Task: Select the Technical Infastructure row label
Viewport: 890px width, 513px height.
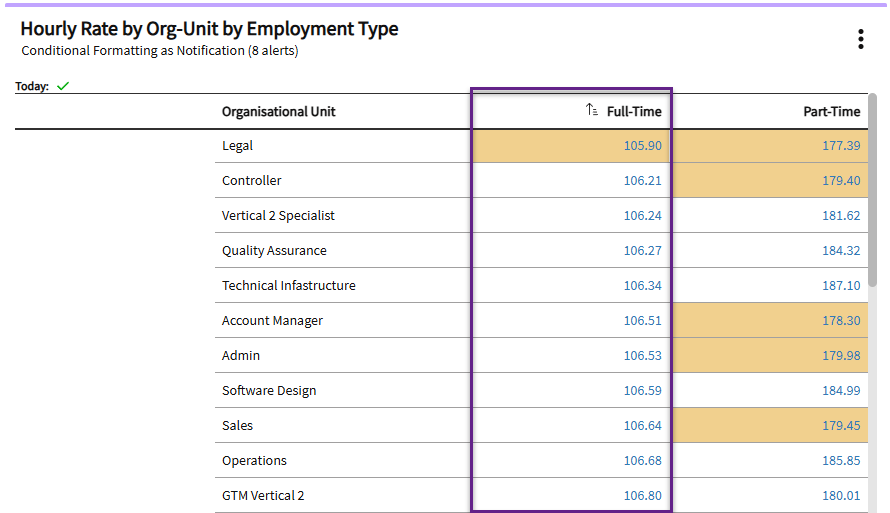Action: [289, 285]
